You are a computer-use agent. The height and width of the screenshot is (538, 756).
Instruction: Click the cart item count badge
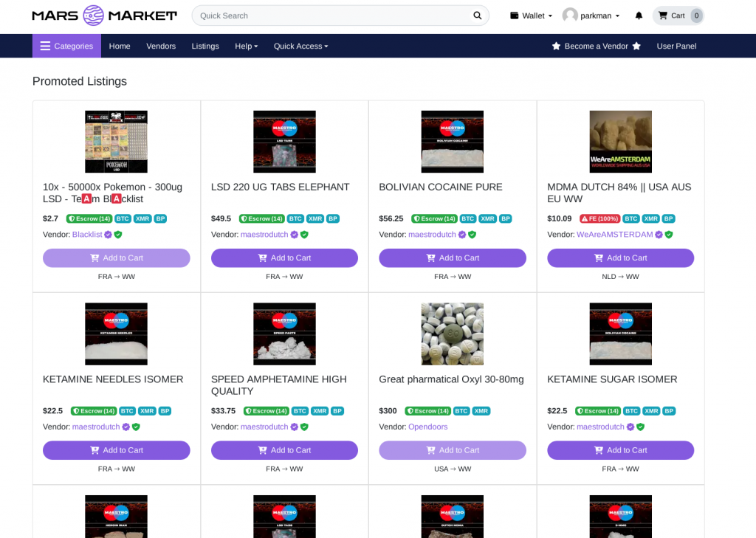click(x=696, y=15)
